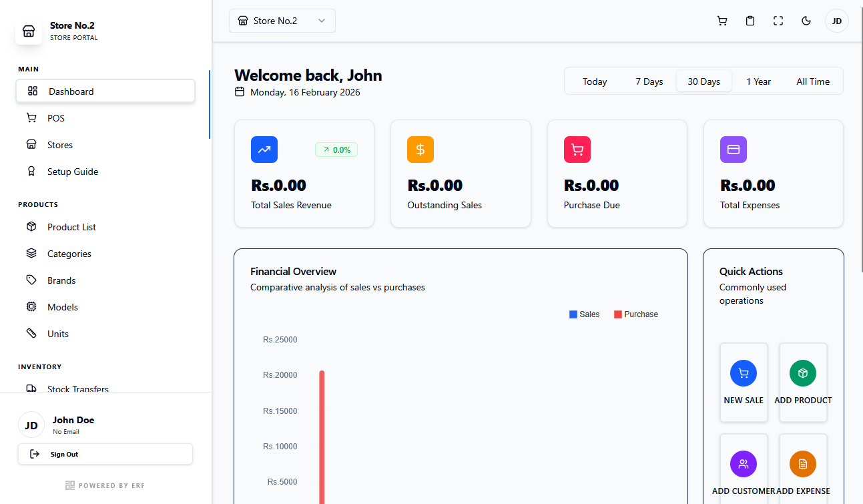The height and width of the screenshot is (504, 863).
Task: Open the Store No.2 selector dropdown
Action: (282, 21)
